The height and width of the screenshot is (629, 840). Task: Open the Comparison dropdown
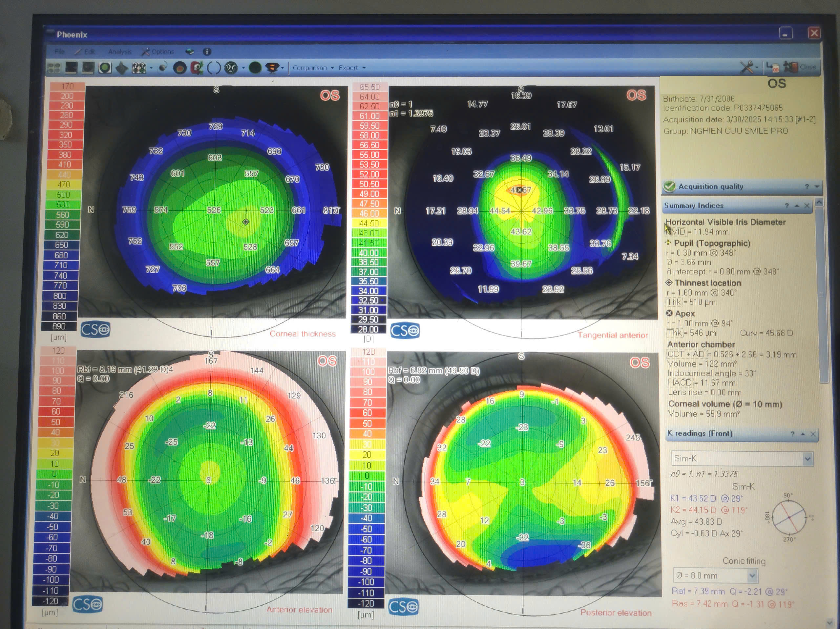click(313, 68)
